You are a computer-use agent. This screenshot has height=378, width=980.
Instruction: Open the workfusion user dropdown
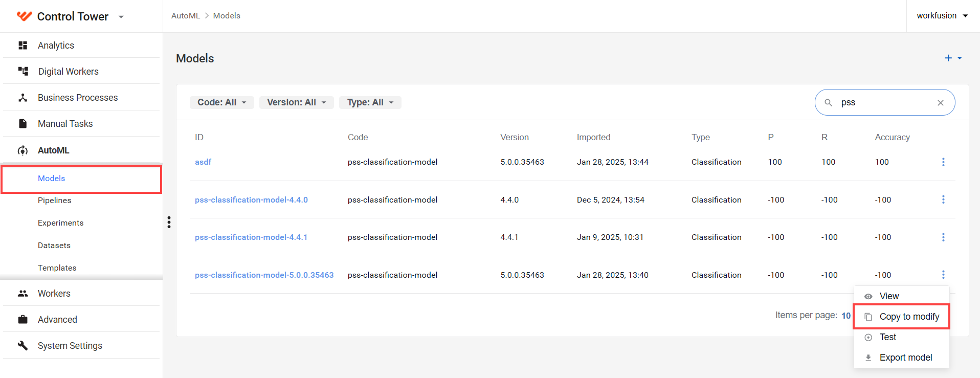942,16
